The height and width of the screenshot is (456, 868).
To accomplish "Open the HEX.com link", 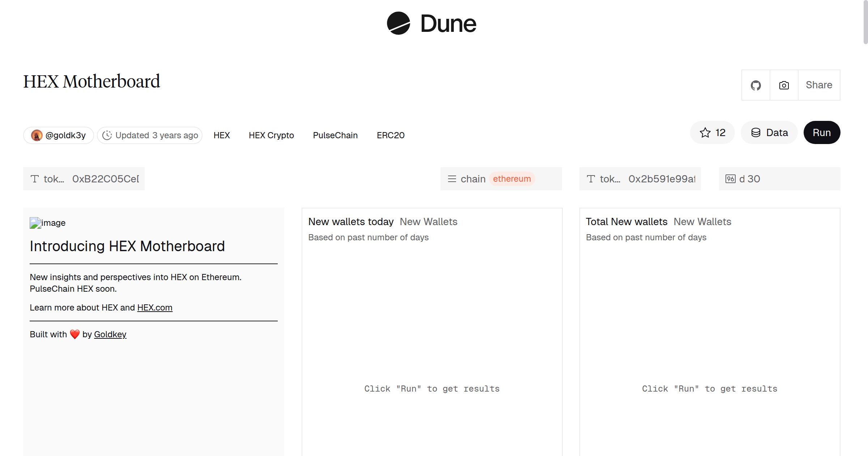I will (x=155, y=308).
